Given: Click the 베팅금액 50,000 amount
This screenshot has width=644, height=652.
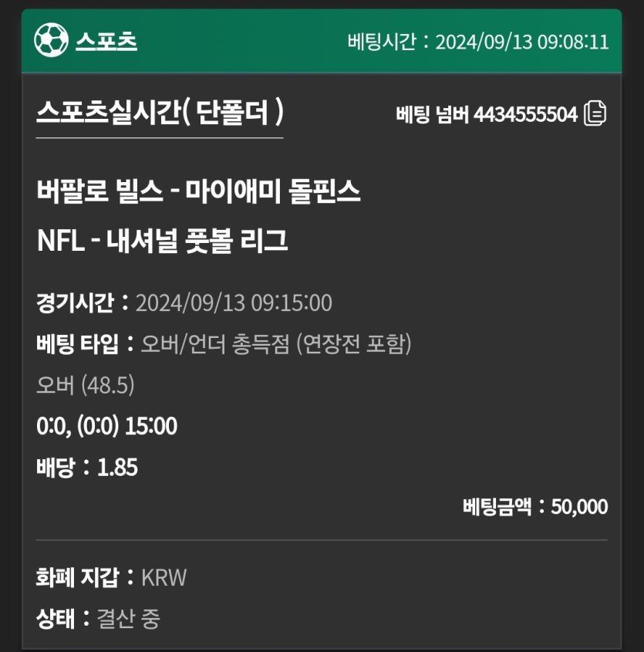Looking at the screenshot, I should (x=535, y=507).
